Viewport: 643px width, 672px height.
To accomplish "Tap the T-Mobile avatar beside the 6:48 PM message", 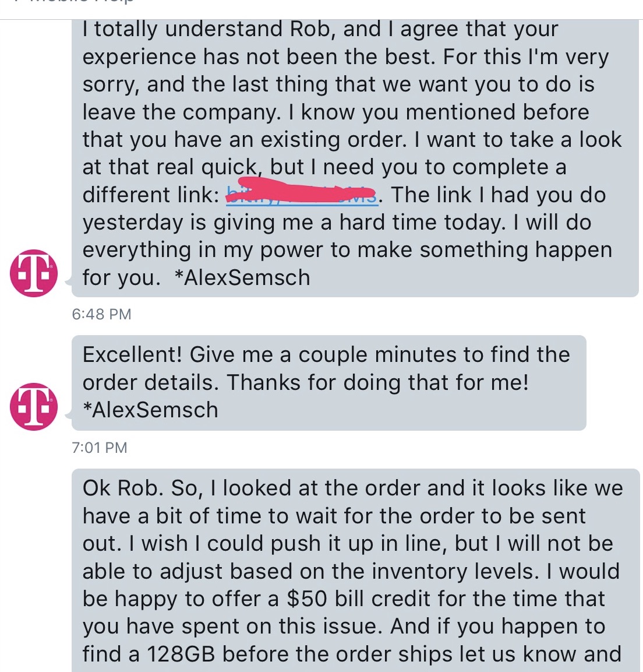I will (34, 273).
